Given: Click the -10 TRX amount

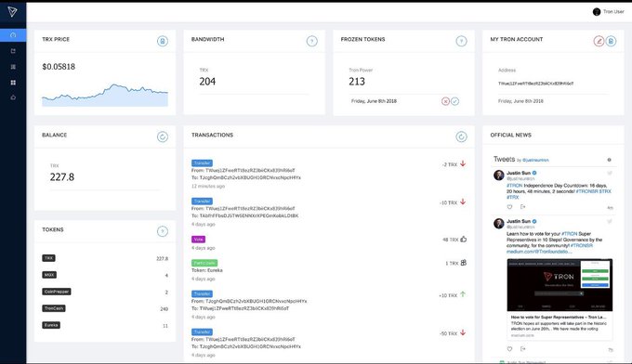Looking at the screenshot, I should [x=448, y=203].
